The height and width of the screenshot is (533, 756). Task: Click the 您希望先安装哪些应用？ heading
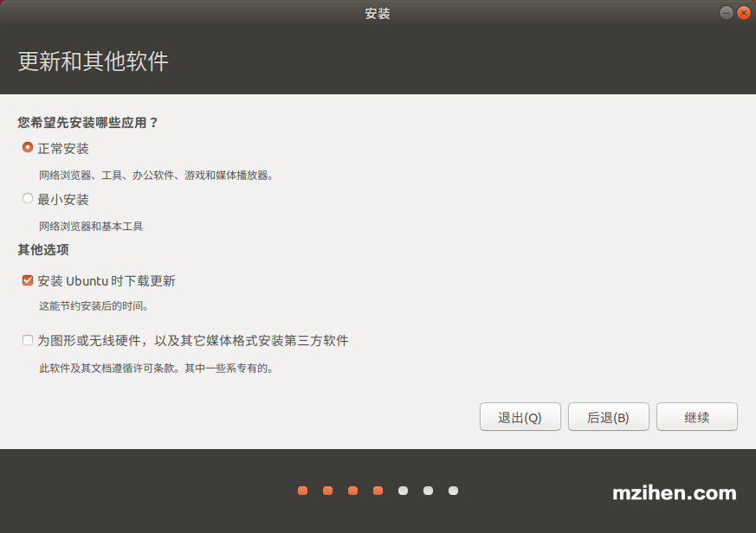pos(87,122)
